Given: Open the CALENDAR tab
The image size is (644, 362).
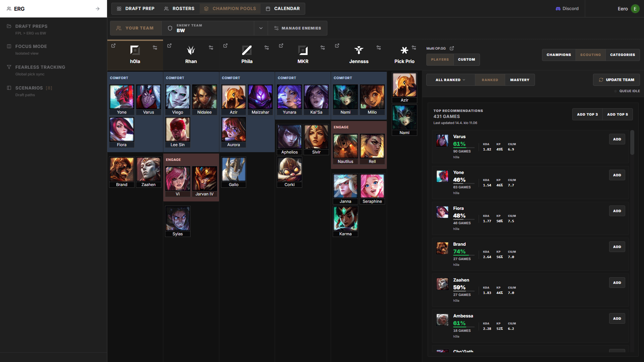Looking at the screenshot, I should [x=282, y=9].
